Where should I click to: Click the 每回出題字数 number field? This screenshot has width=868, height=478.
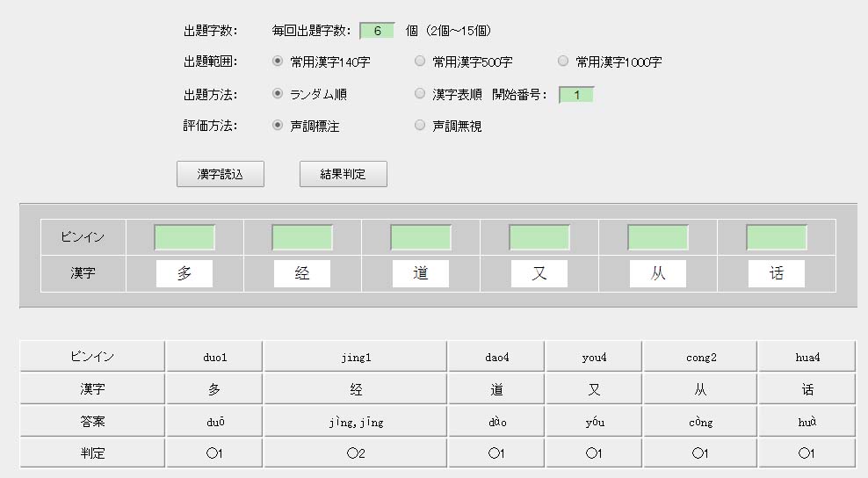[377, 31]
